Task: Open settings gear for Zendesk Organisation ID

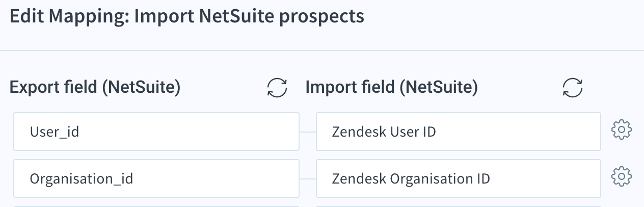Action: pyautogui.click(x=621, y=177)
